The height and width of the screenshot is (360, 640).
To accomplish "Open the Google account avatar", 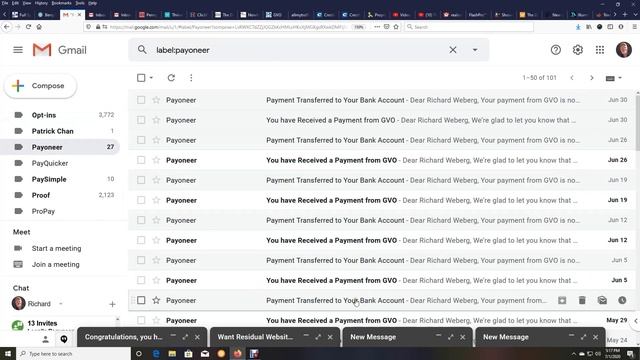I will pos(624,50).
